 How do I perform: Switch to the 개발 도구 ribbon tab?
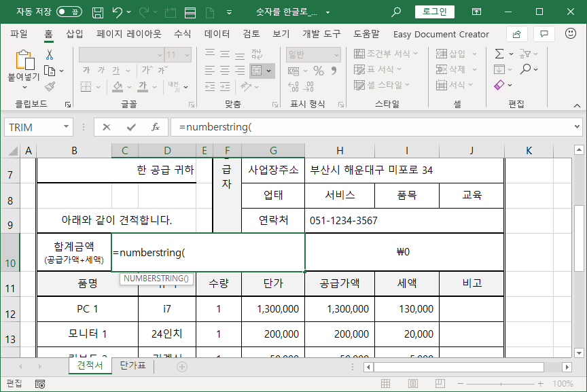[x=321, y=34]
